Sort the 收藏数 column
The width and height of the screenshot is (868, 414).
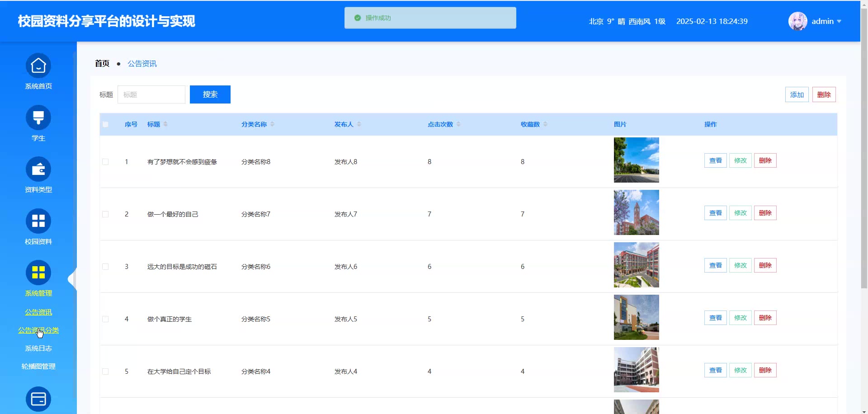click(x=545, y=124)
